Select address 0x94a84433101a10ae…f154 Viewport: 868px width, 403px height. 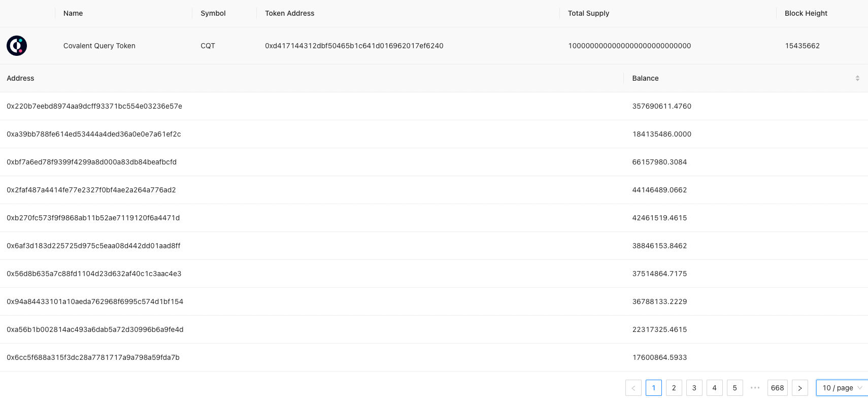click(x=95, y=301)
